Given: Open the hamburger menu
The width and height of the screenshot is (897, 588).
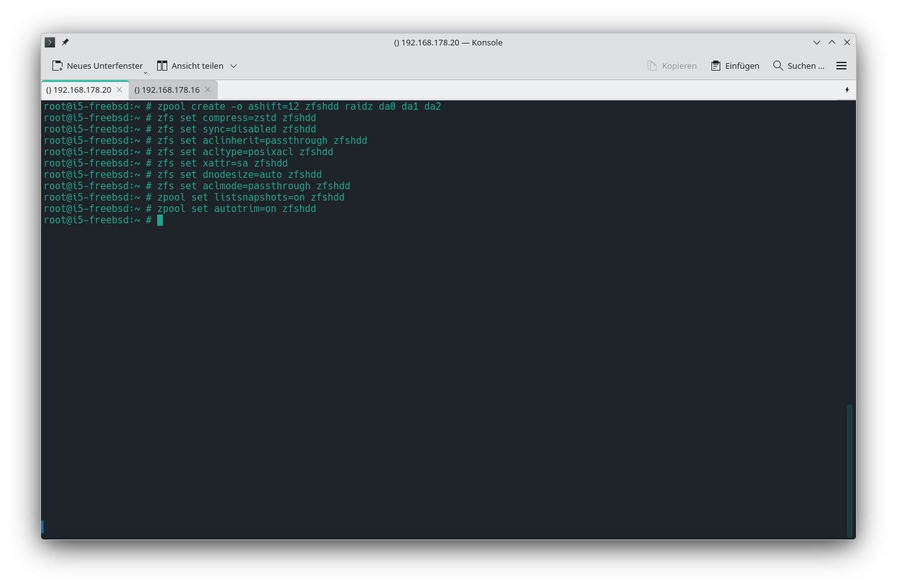Looking at the screenshot, I should coord(841,66).
